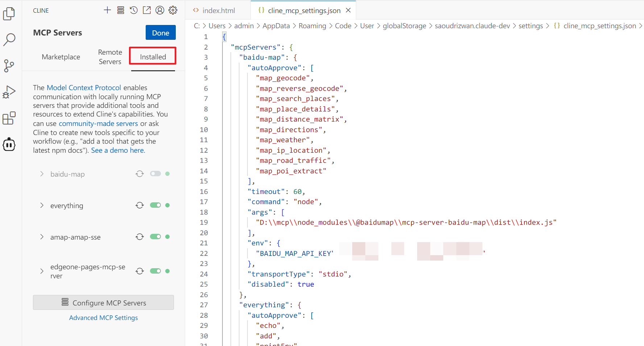Screen dimensions: 644x346
Task: Expand the amap-amap-sse server row
Action: point(42,237)
